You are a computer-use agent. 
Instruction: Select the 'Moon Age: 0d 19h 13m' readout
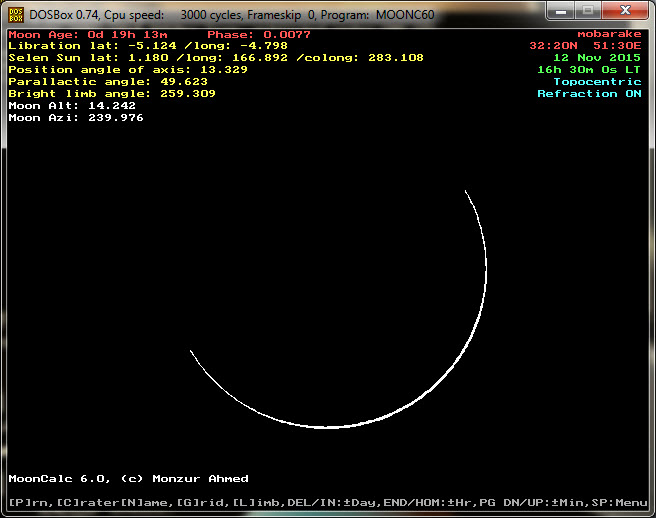[x=88, y=35]
